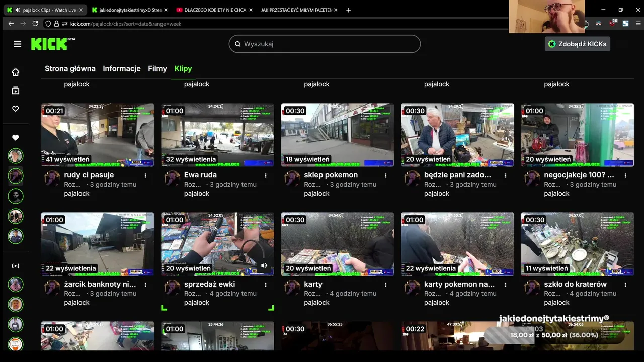The image size is (644, 362).
Task: Close the DLACZEGO KOBIETY YouTube tab
Action: (x=250, y=10)
